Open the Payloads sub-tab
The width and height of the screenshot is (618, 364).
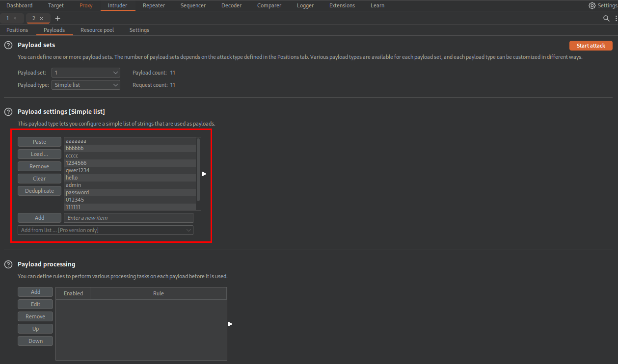[x=54, y=30]
